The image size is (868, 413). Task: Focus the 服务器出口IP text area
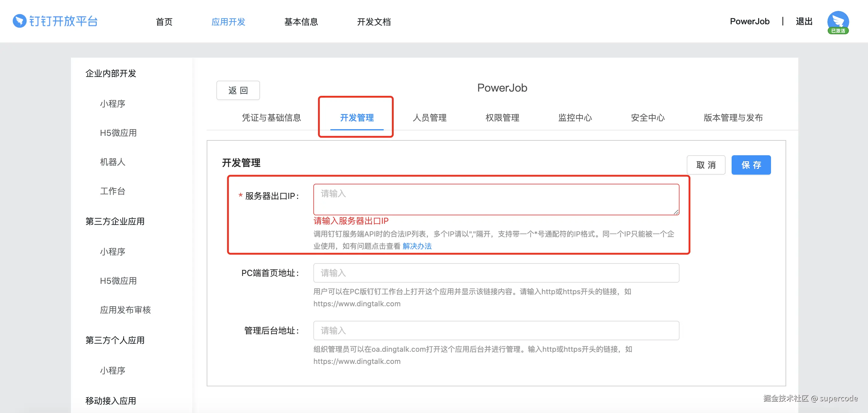click(496, 199)
